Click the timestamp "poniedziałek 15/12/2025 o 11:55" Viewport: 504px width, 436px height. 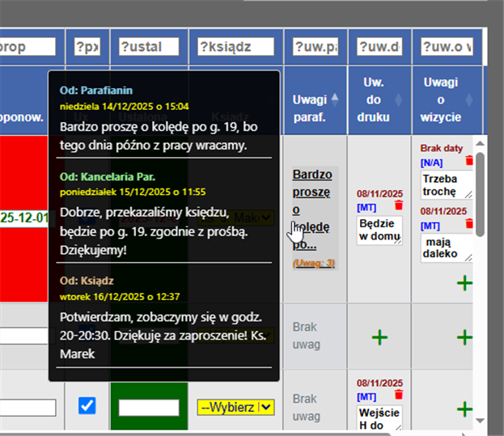[x=133, y=192]
